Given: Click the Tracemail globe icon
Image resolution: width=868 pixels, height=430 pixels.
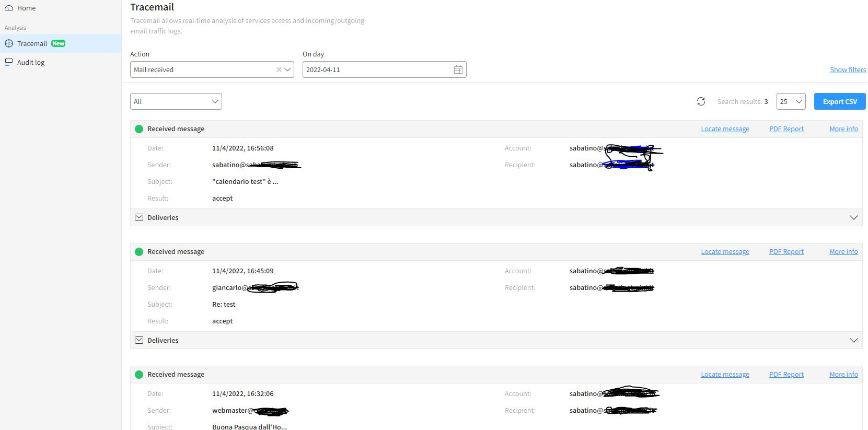Looking at the screenshot, I should [9, 43].
